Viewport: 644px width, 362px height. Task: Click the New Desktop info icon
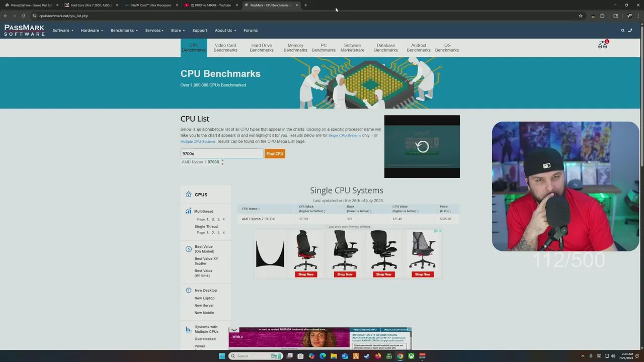coord(189,290)
